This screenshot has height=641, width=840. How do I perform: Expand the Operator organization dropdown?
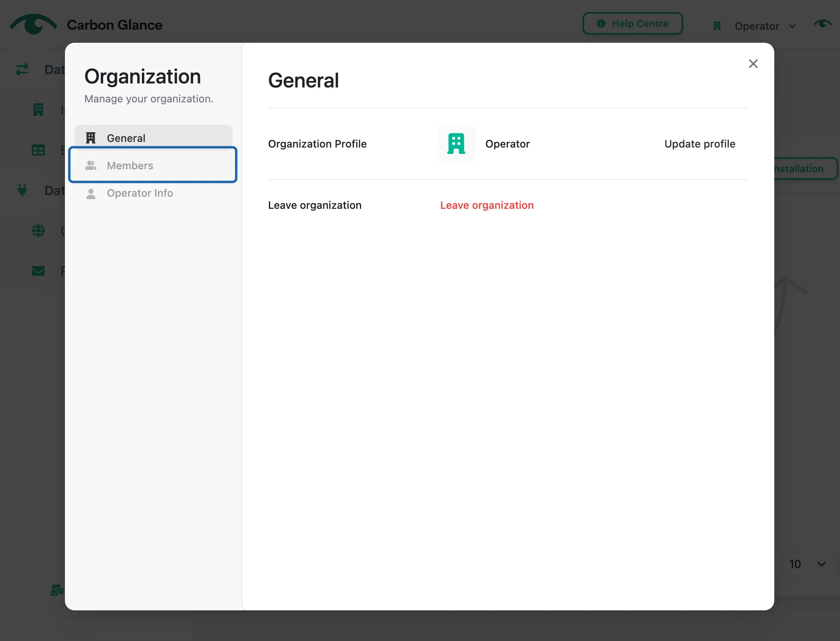point(755,26)
